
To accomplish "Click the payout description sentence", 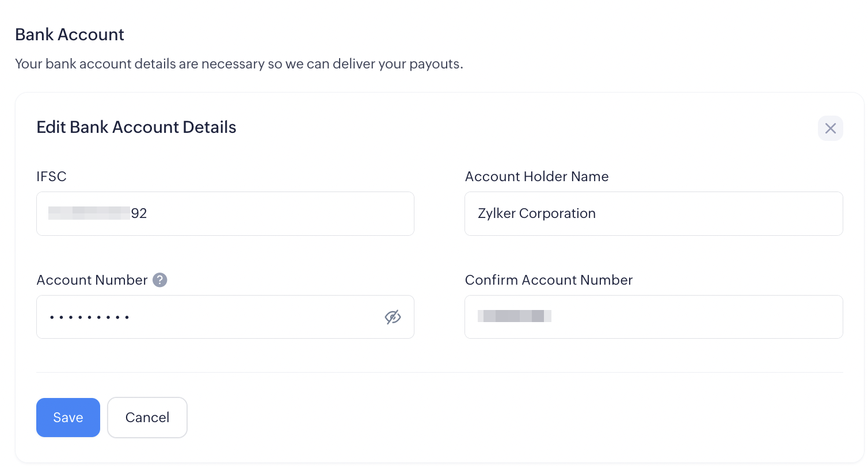I will click(239, 64).
